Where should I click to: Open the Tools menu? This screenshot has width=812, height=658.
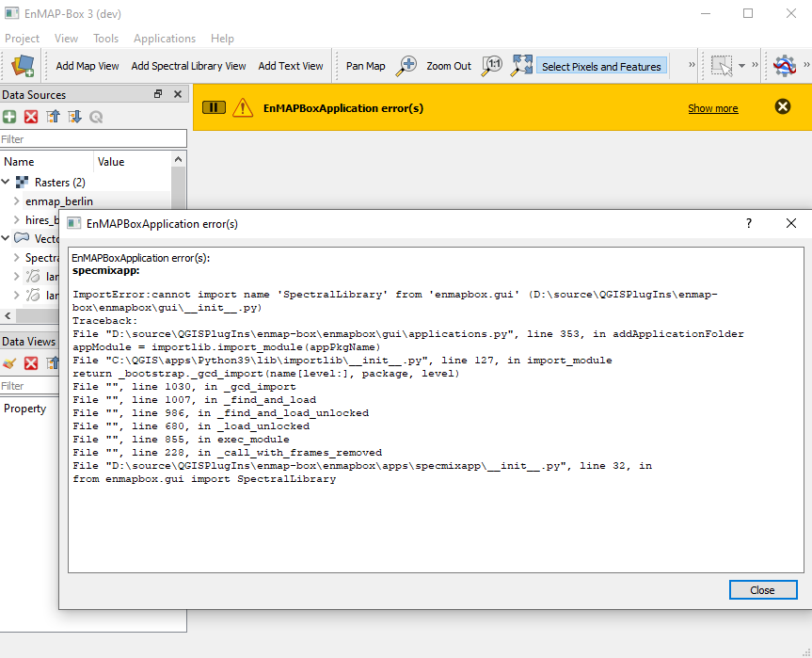(105, 39)
